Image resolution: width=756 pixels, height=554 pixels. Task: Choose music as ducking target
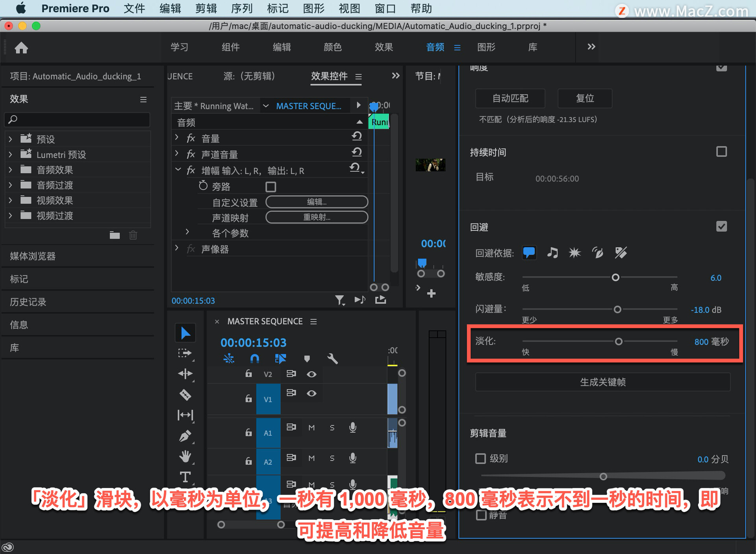(552, 252)
